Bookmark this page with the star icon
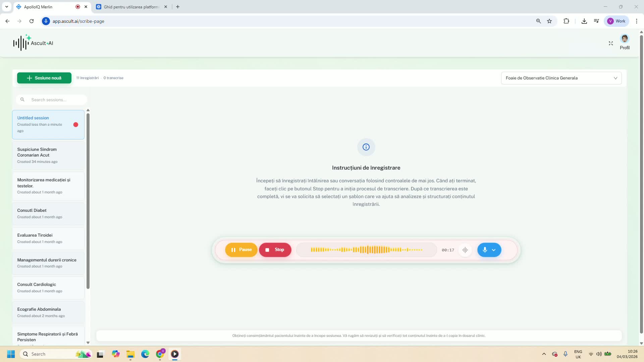Screen dimensions: 644x362 click(x=549, y=21)
